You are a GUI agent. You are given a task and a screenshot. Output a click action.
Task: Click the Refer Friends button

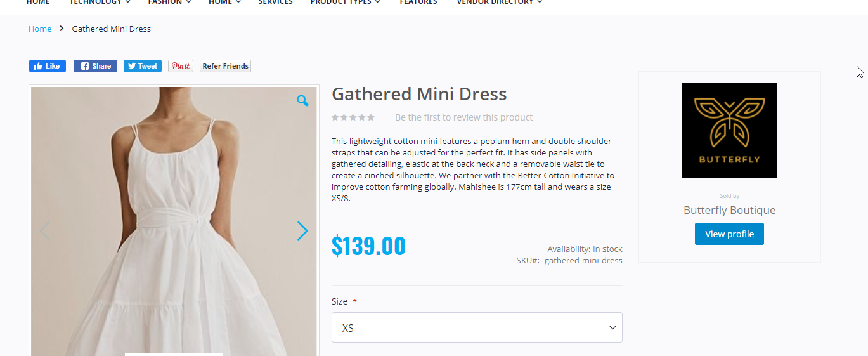pyautogui.click(x=226, y=66)
